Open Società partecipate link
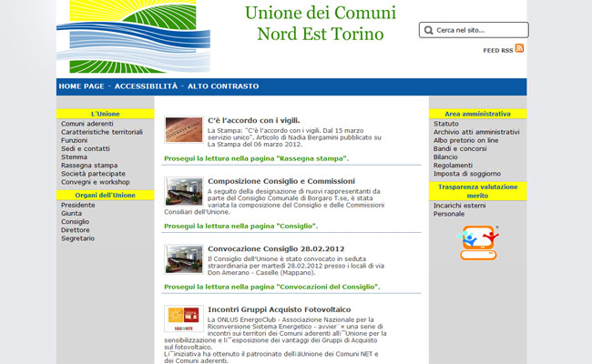 coord(93,174)
